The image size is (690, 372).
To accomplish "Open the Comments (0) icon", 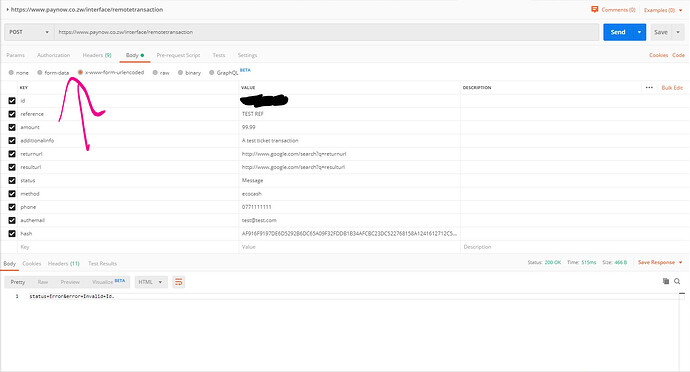I will [x=595, y=9].
